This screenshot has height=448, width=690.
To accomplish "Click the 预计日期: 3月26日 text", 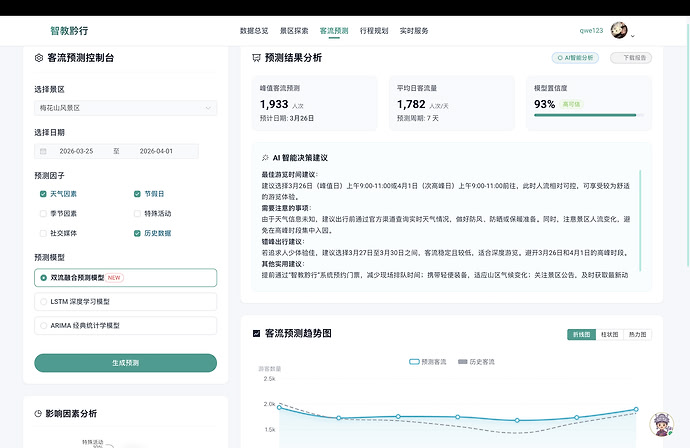I will point(287,118).
